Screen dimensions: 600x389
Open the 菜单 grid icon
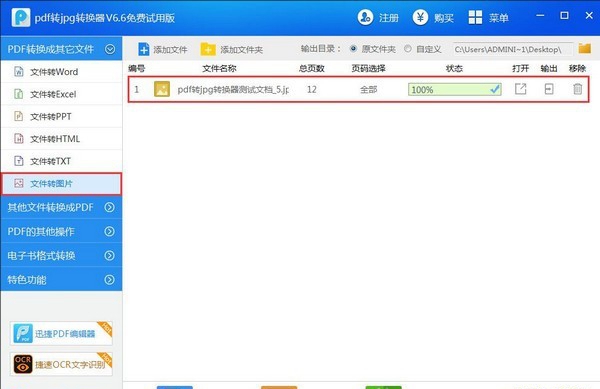pyautogui.click(x=475, y=17)
